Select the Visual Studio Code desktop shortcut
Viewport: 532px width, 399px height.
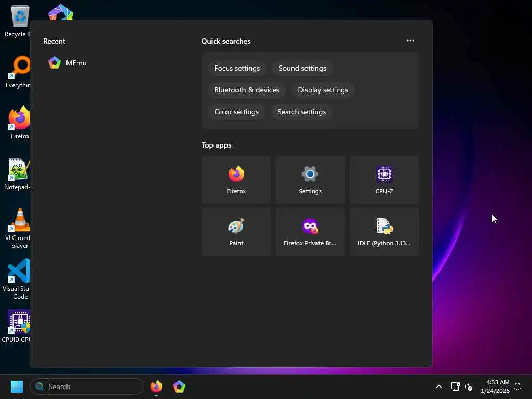pyautogui.click(x=17, y=280)
